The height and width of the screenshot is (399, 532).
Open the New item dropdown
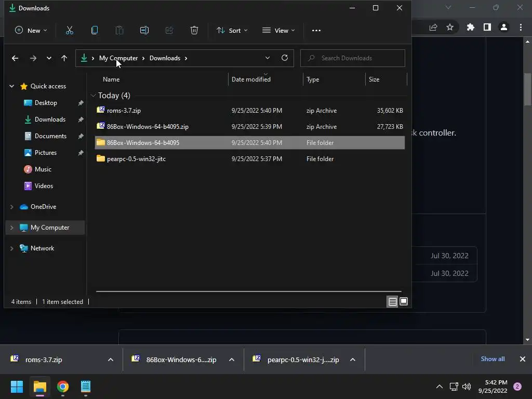coord(31,31)
